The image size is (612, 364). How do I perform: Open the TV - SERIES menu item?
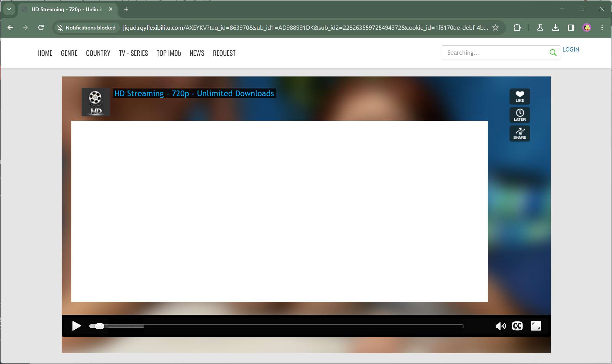(133, 53)
